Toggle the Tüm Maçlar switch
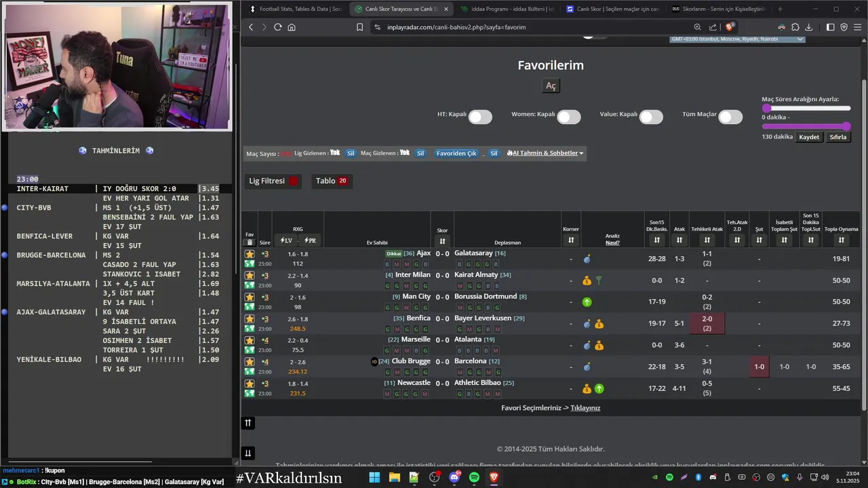The width and height of the screenshot is (868, 488). point(730,117)
